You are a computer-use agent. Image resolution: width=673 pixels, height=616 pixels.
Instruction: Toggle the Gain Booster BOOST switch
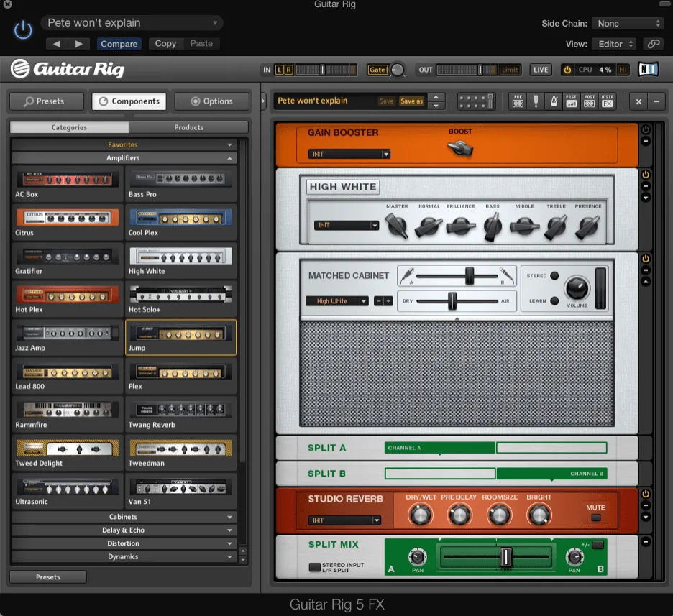(461, 149)
